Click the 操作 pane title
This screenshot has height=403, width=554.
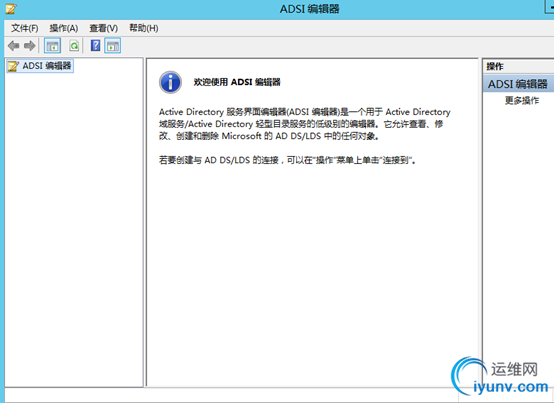click(495, 66)
